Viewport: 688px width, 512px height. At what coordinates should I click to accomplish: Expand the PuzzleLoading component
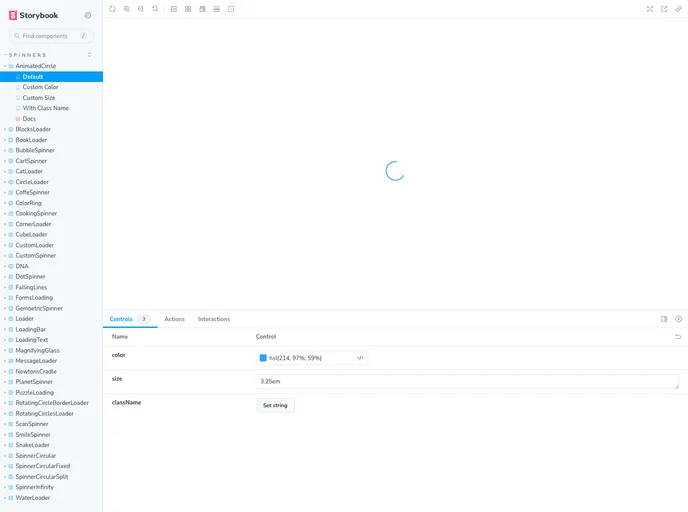(34, 393)
